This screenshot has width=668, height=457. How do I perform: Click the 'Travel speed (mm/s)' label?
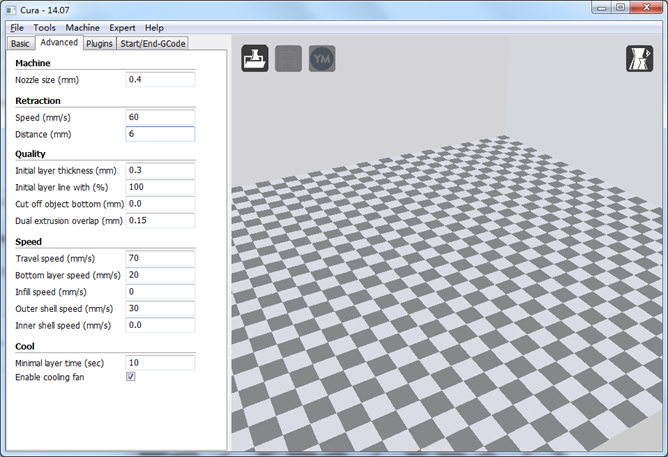coord(55,259)
